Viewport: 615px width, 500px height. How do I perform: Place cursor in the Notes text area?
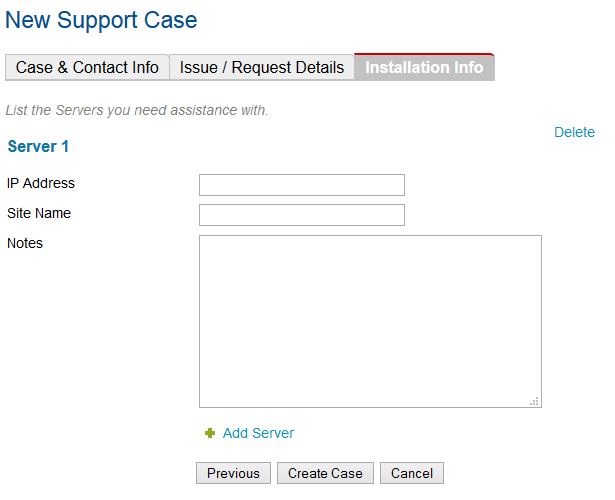tap(370, 320)
